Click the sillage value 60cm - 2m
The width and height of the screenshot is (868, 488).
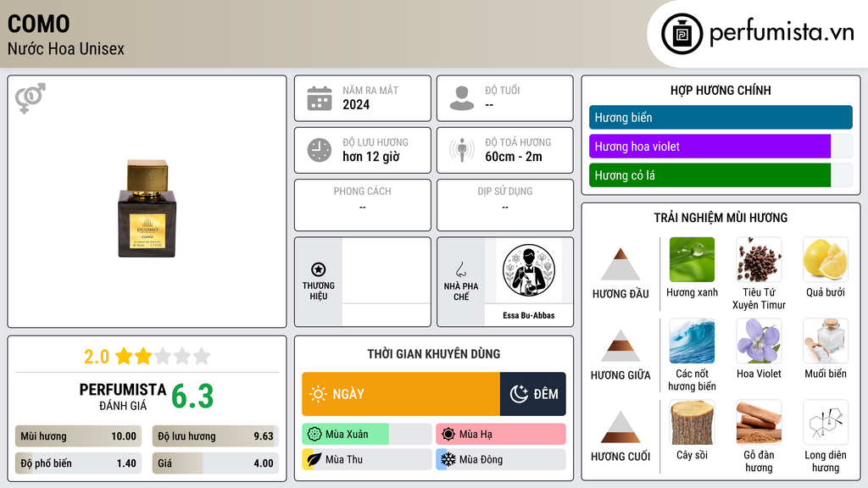click(x=514, y=157)
